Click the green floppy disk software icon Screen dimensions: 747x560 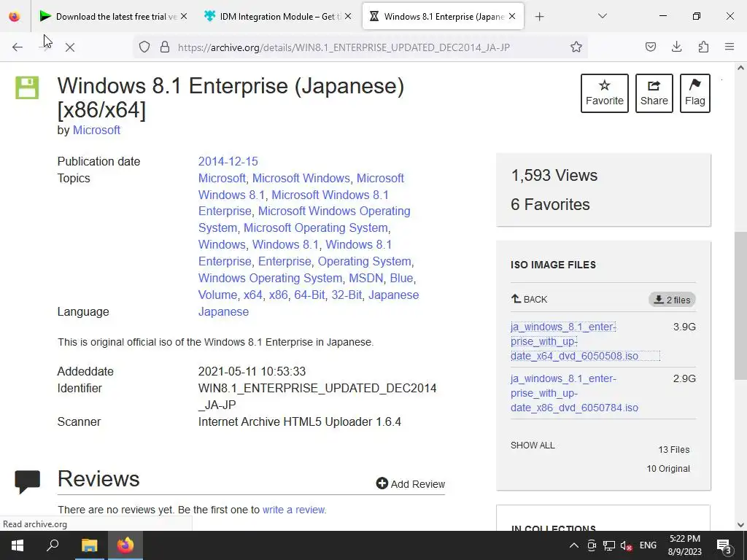[27, 87]
